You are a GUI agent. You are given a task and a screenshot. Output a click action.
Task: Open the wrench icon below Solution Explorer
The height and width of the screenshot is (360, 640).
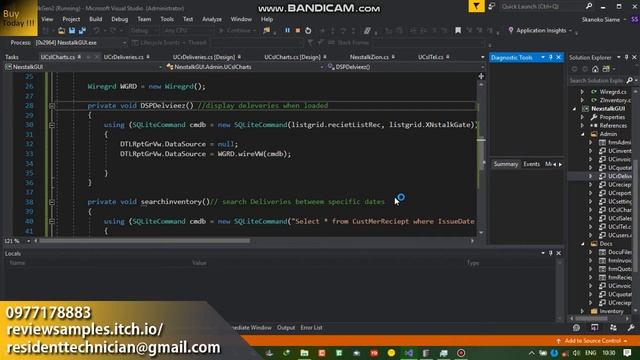[x=631, y=328]
